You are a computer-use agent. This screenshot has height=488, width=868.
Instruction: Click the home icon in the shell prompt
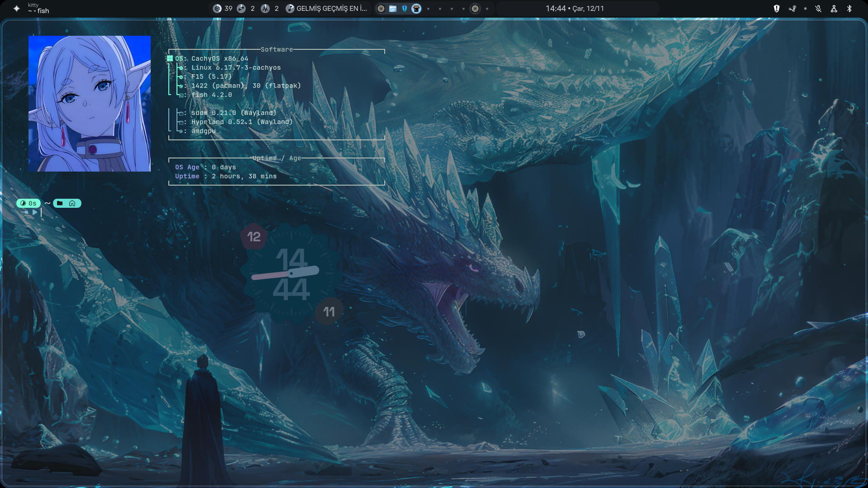pos(72,203)
